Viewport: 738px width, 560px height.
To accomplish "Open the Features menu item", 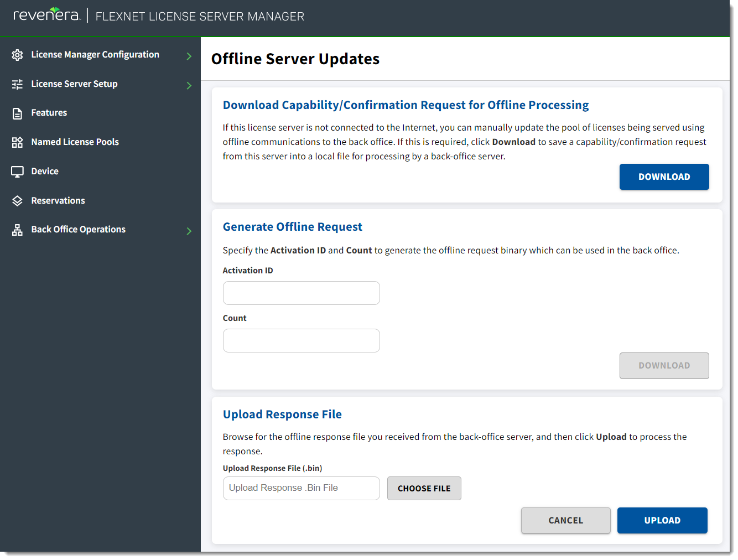I will (x=49, y=113).
